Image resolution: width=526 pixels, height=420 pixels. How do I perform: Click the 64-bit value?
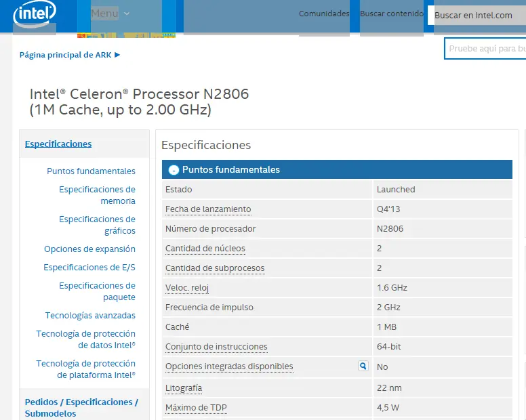[388, 347]
